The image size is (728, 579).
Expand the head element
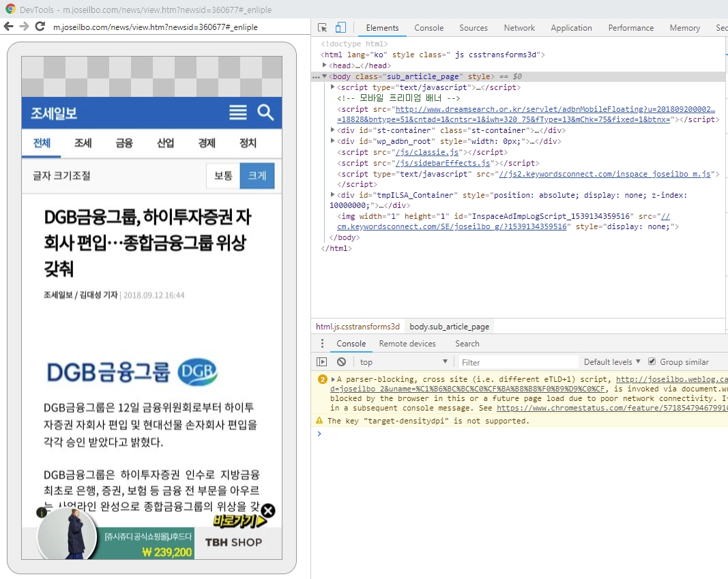pyautogui.click(x=325, y=65)
